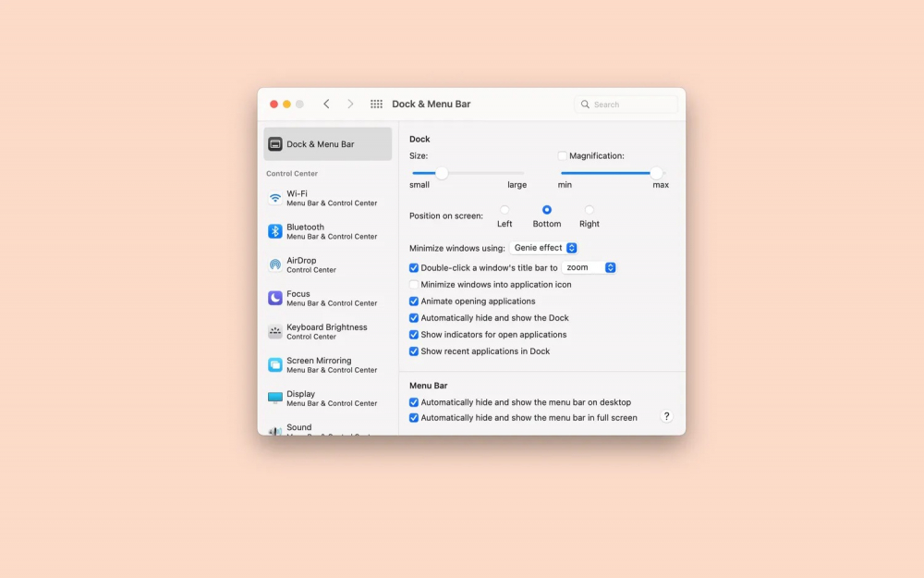Click the Dock & Menu Bar icon
The image size is (924, 578).
click(274, 143)
